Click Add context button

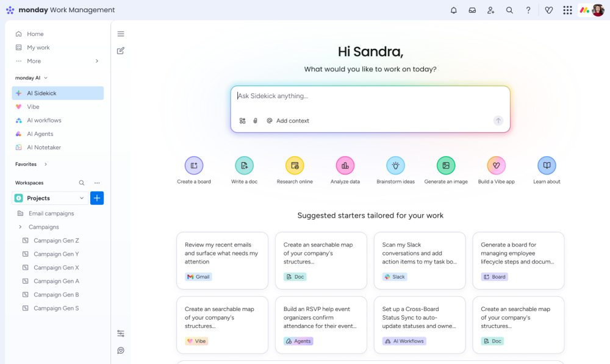click(x=288, y=121)
